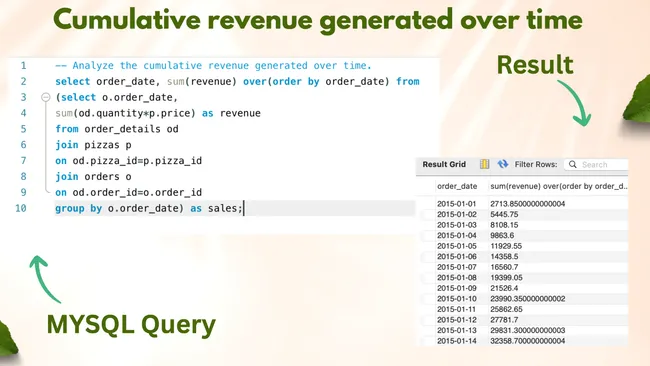
Task: Select cell 2015-01-06
Action: pyautogui.click(x=456, y=257)
